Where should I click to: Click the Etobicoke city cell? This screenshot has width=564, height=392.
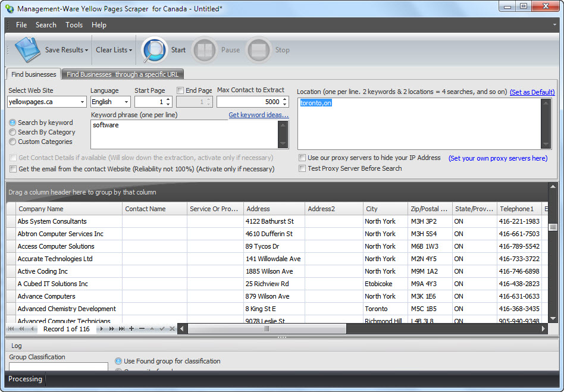[x=386, y=284]
